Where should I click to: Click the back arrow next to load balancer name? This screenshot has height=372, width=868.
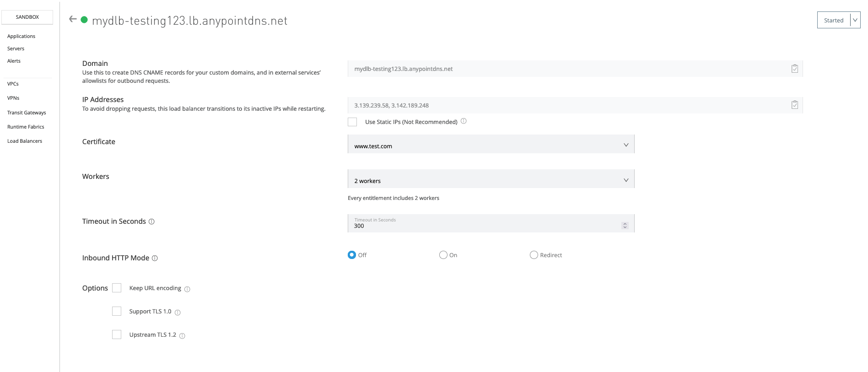[72, 19]
